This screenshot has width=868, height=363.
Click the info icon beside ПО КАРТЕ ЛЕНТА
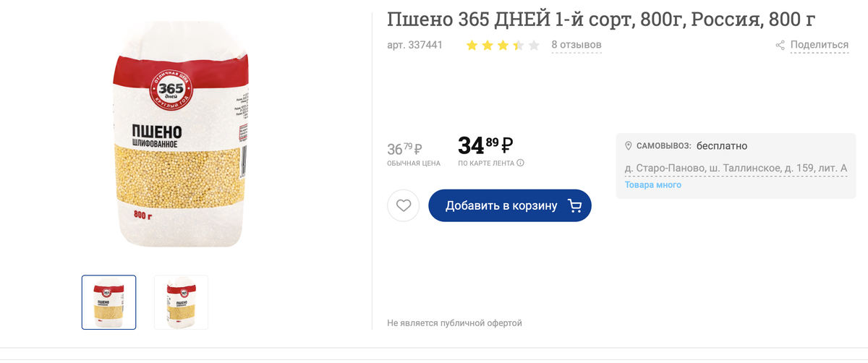(521, 163)
